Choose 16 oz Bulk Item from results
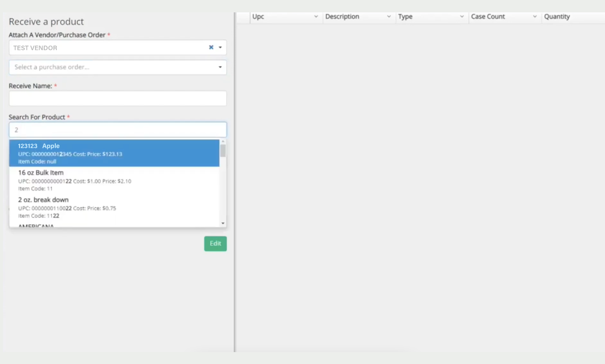 coord(114,180)
